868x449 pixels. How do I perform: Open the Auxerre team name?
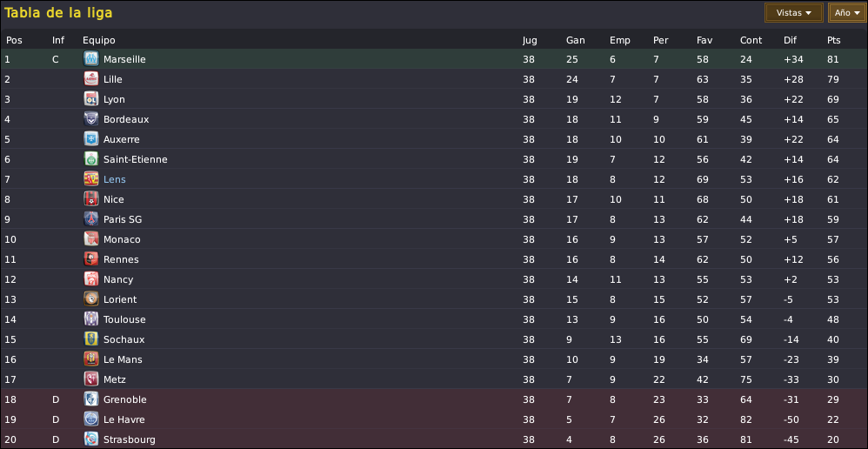121,139
